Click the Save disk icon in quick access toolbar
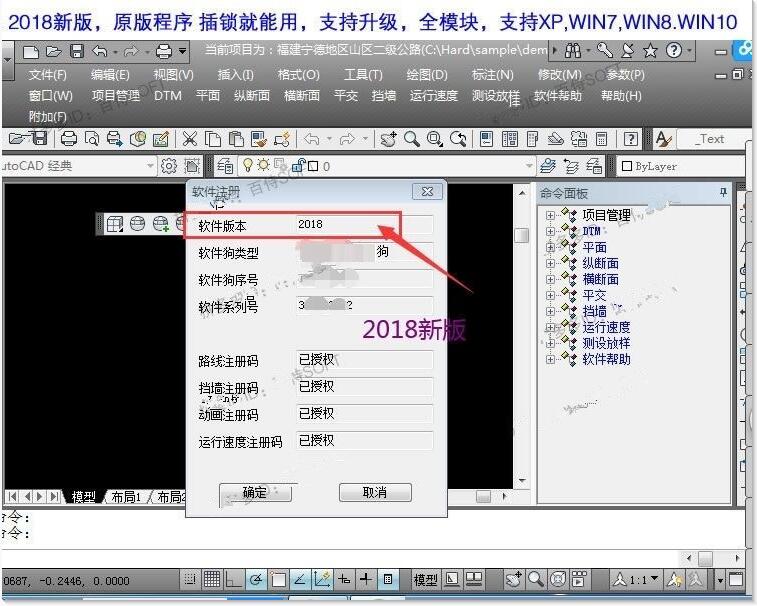The image size is (757, 606). pyautogui.click(x=77, y=51)
